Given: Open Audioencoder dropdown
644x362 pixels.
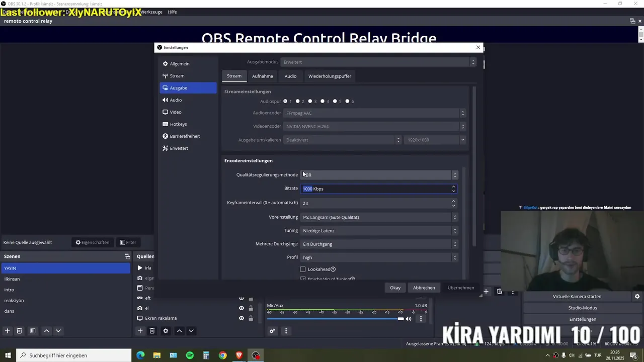Looking at the screenshot, I should 375,113.
